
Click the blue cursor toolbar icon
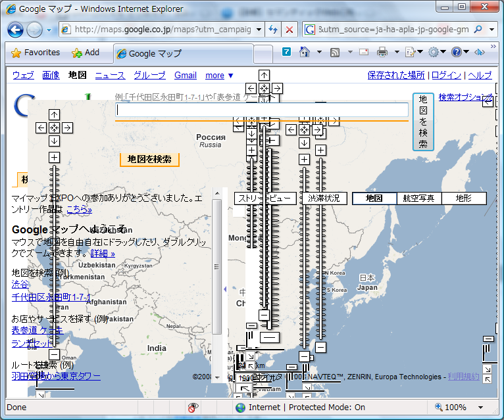[480, 52]
